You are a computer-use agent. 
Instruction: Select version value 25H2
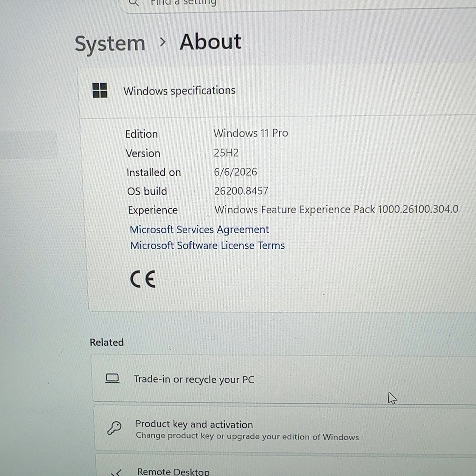click(x=226, y=153)
